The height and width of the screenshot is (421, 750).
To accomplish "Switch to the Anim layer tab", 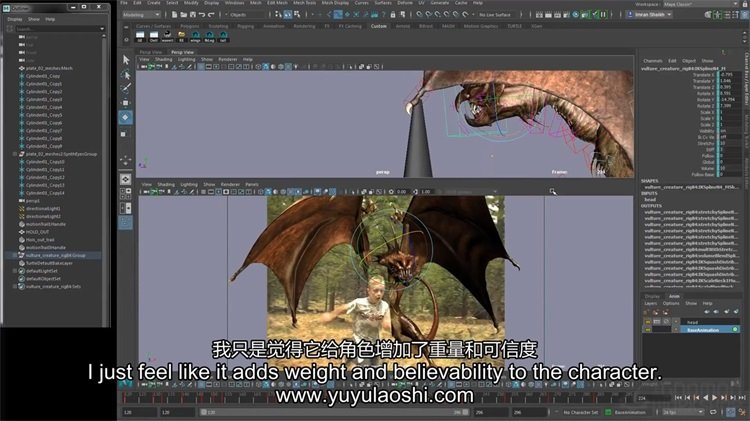I will click(x=674, y=296).
